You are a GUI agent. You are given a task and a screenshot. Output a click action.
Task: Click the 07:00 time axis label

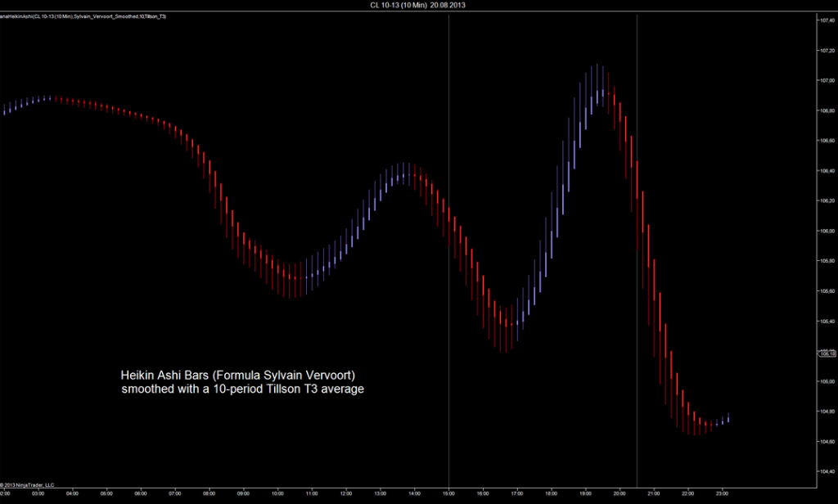[175, 493]
